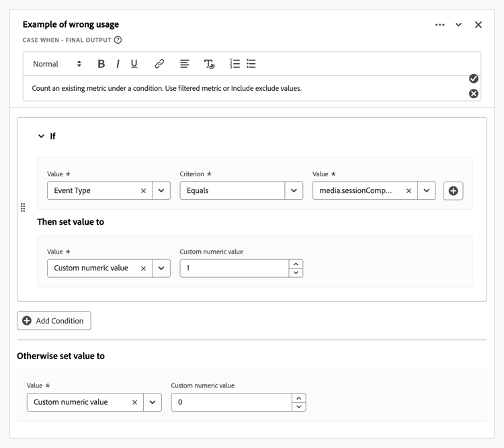Apply underline formatting to text
The image size is (504, 448).
pyautogui.click(x=134, y=64)
